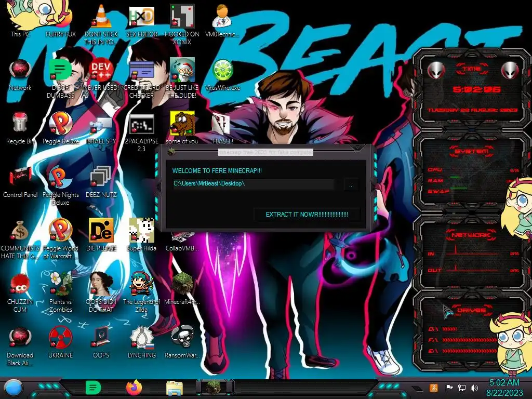The width and height of the screenshot is (532, 399).
Task: Select the DEEZ NUTZ icon
Action: click(x=101, y=182)
